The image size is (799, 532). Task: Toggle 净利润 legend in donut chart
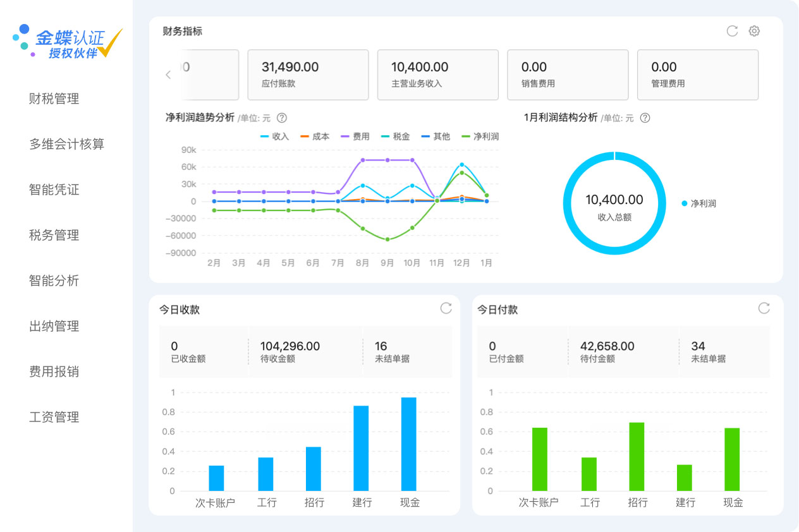tap(699, 203)
